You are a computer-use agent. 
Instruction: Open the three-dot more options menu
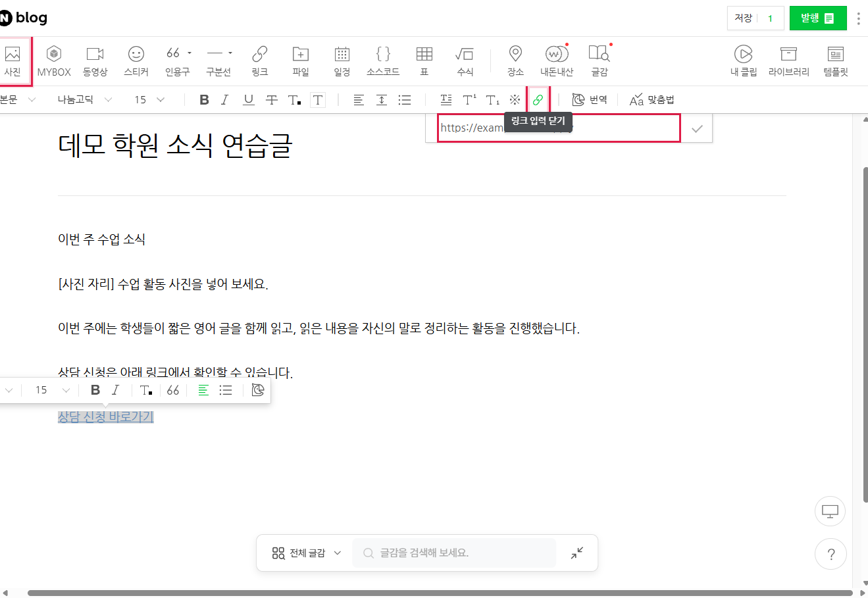pyautogui.click(x=858, y=18)
